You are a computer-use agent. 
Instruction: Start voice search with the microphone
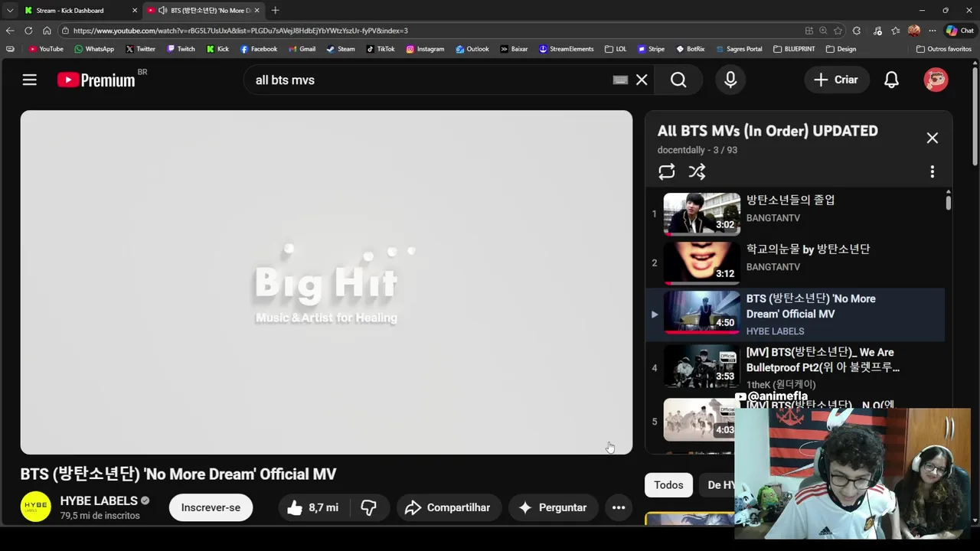(730, 80)
